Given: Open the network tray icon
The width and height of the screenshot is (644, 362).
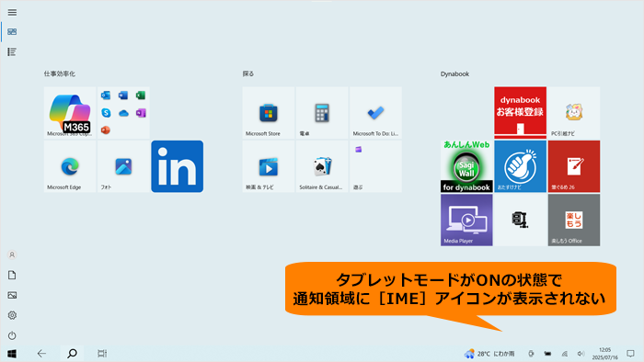Looking at the screenshot, I should [x=565, y=354].
